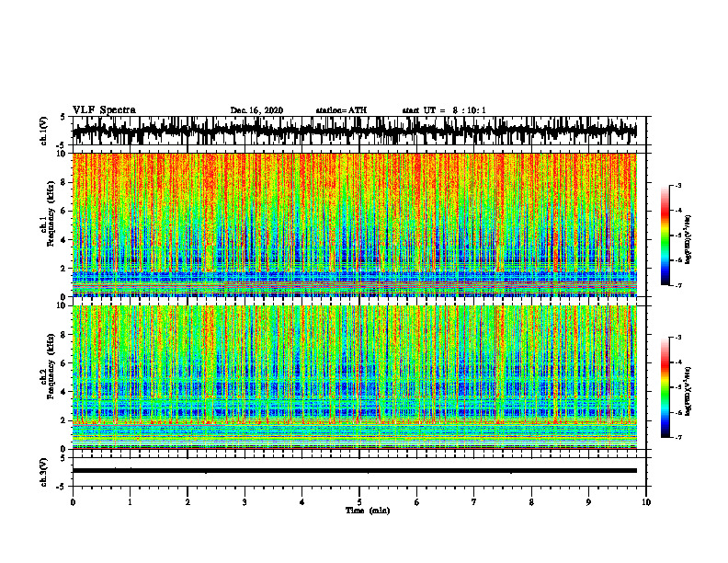Click the "8" kHz tick of ch.1 spectrogram
This screenshot has width=728, height=563.
click(x=65, y=182)
